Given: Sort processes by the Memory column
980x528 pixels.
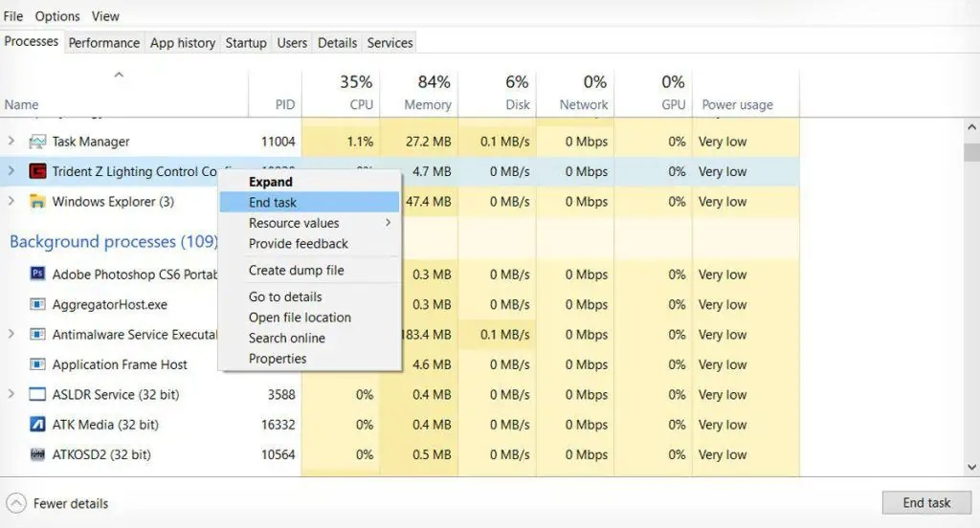Looking at the screenshot, I should 427,94.
